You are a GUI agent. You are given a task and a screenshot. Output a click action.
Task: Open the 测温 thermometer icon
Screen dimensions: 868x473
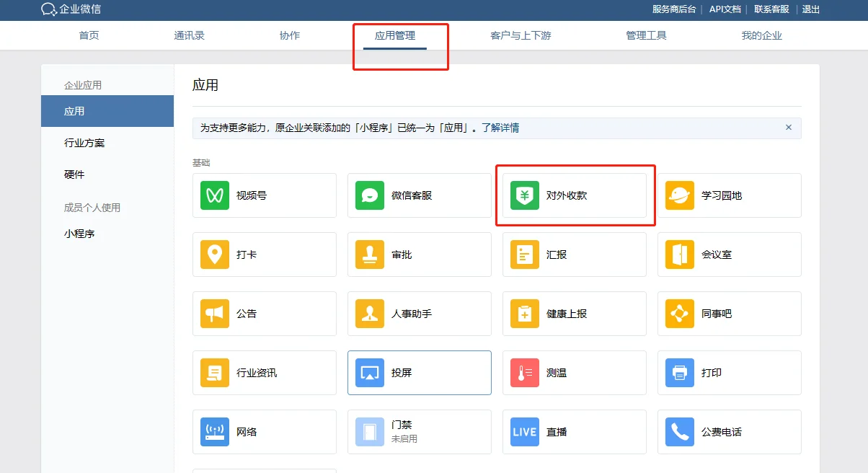(525, 373)
